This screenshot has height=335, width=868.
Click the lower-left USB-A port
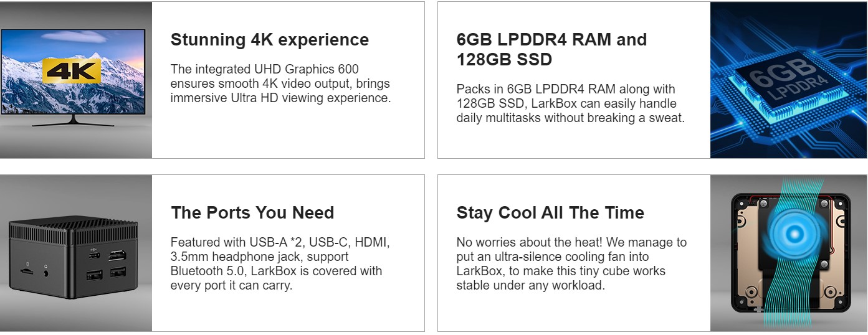point(95,275)
